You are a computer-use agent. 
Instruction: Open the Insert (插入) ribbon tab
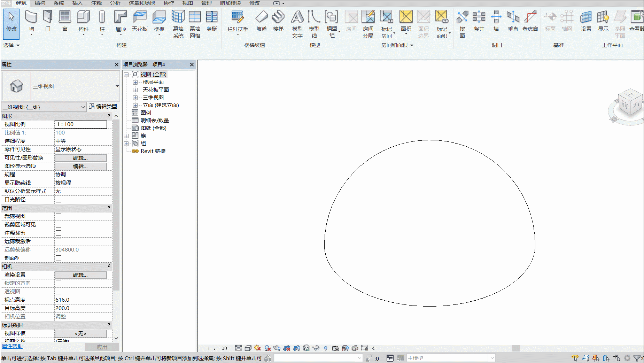point(77,3)
